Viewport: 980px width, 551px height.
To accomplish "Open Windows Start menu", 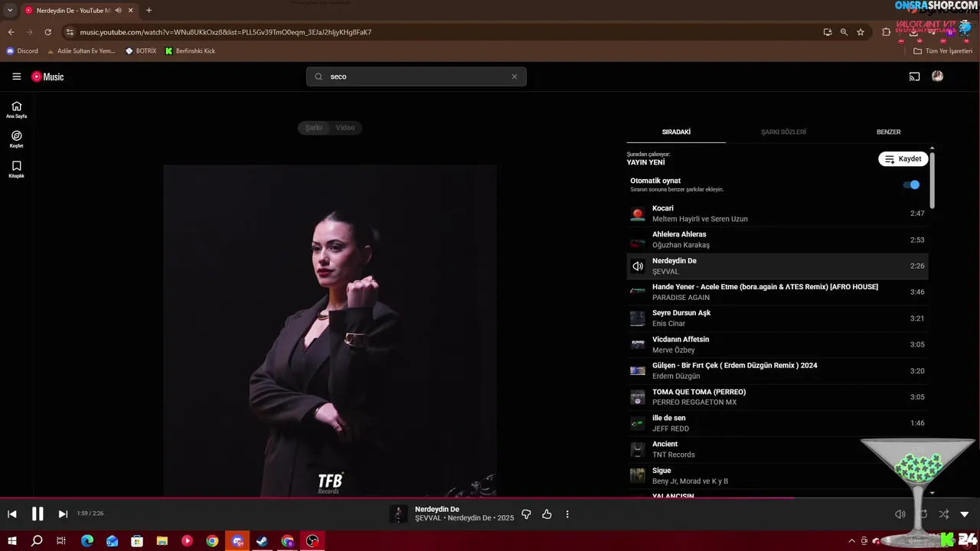I will (12, 541).
